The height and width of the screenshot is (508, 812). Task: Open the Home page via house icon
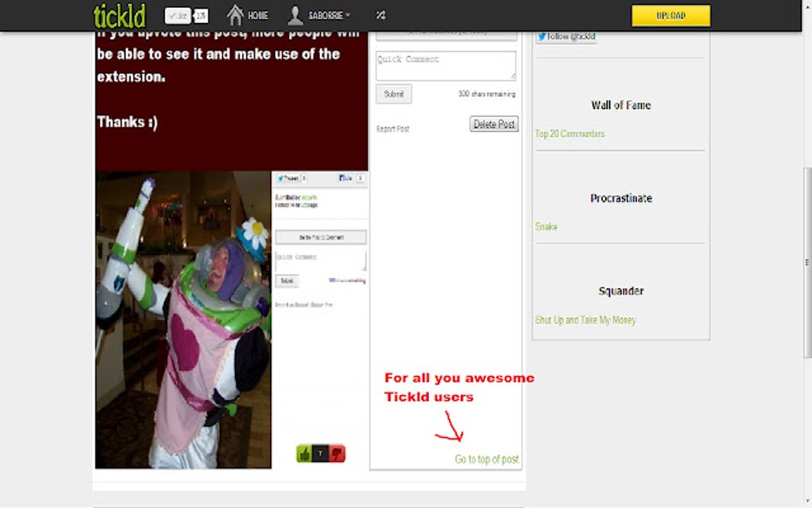(x=236, y=14)
